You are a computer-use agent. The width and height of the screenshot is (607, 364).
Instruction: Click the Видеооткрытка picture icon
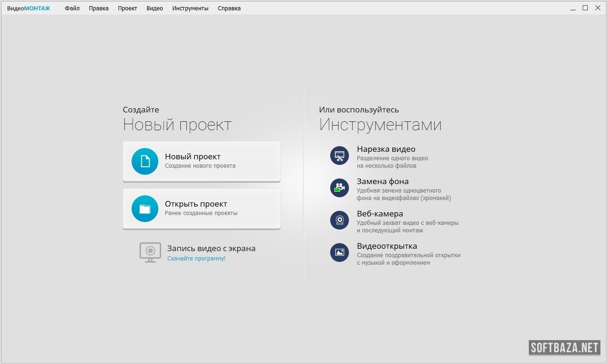[x=340, y=252]
